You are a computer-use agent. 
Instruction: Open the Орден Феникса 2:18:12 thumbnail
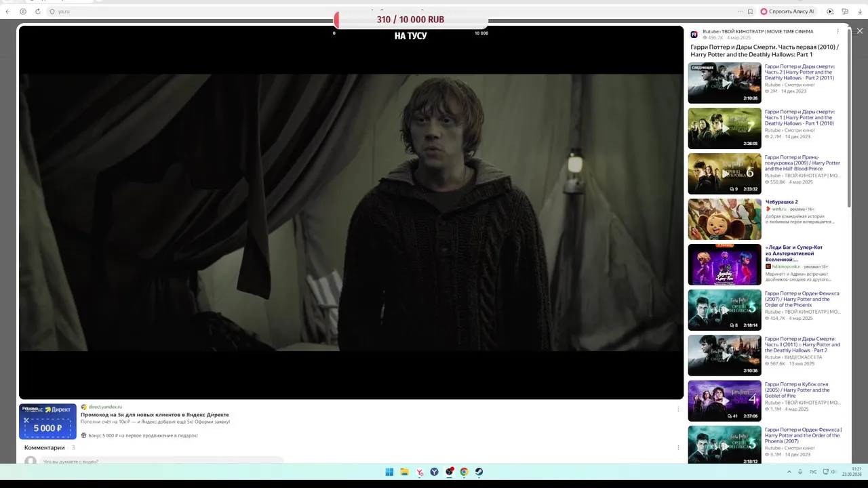(724, 445)
